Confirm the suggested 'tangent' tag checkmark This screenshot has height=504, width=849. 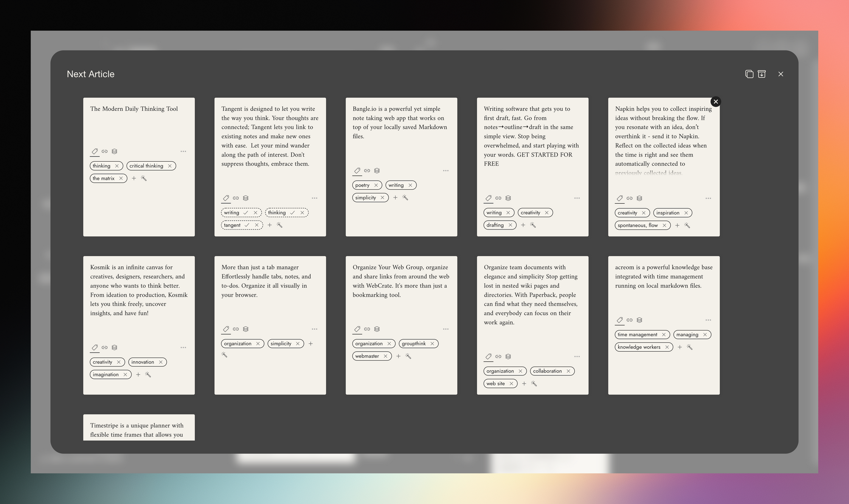tap(247, 225)
